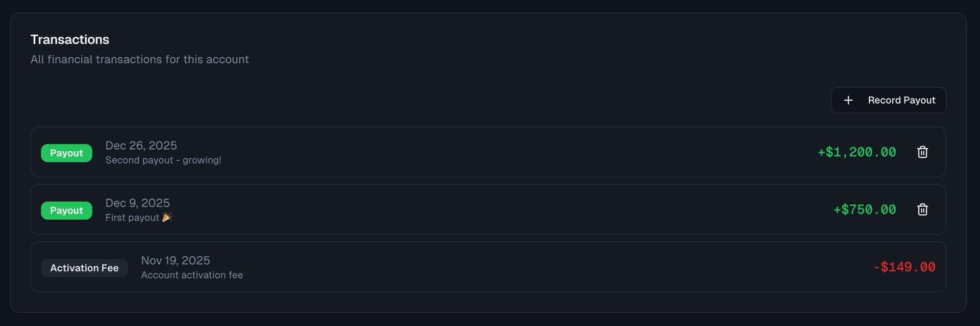The width and height of the screenshot is (980, 326).
Task: Click the +$1,200.00 amount
Action: click(x=856, y=152)
